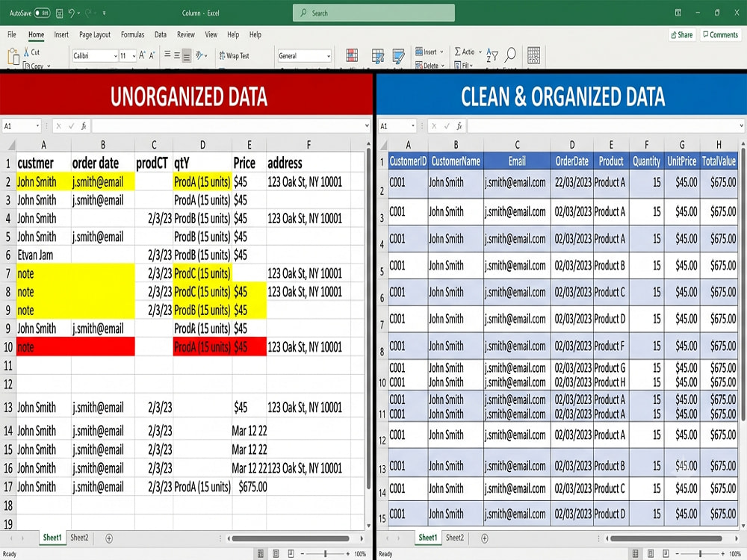Click the Middle Align icon
Image resolution: width=747 pixels, height=560 pixels.
click(177, 55)
